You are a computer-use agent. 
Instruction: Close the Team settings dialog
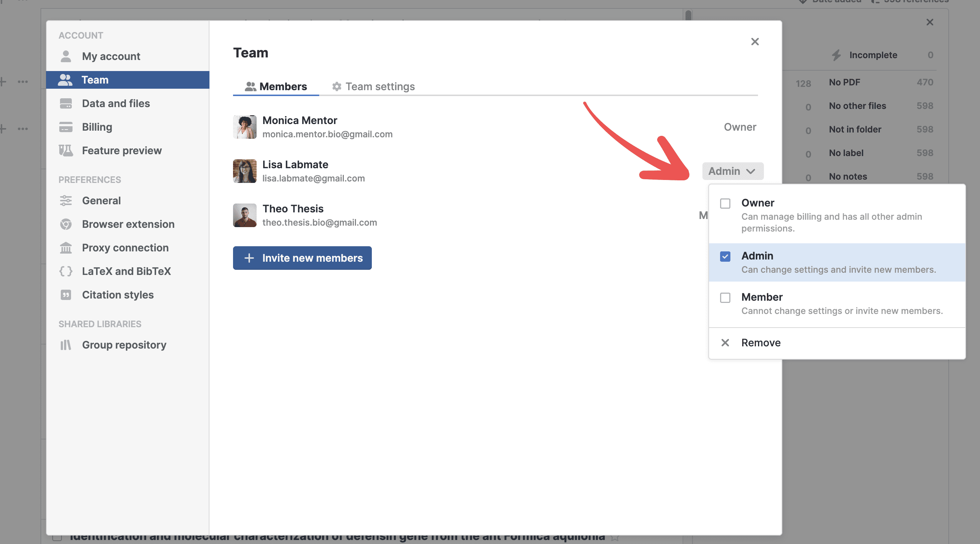pyautogui.click(x=755, y=42)
